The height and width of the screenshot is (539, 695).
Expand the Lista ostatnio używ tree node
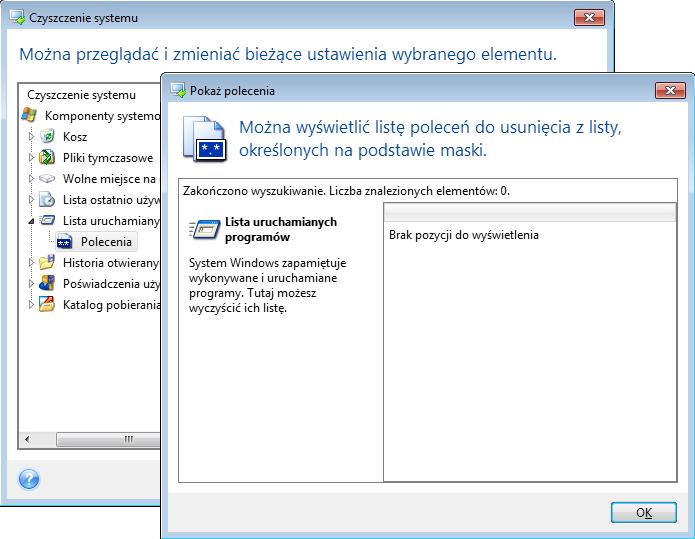pos(31,199)
